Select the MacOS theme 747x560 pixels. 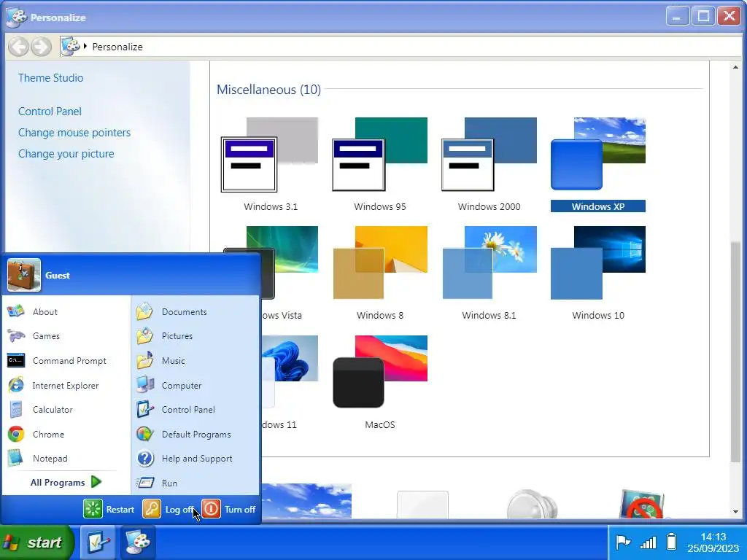click(x=379, y=382)
